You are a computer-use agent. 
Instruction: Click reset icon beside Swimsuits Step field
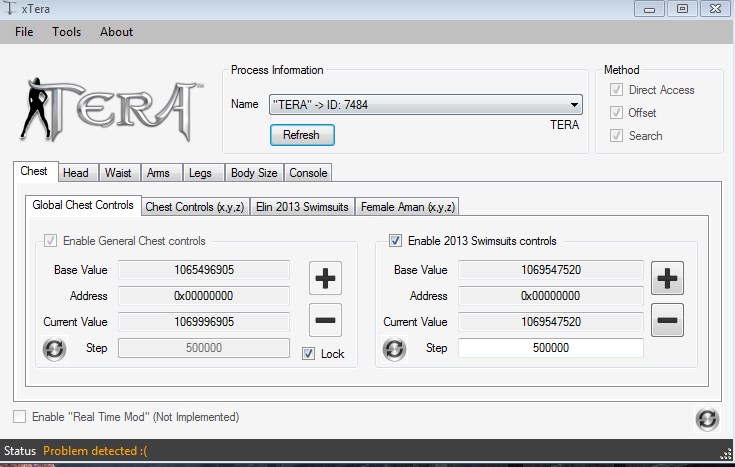[395, 349]
